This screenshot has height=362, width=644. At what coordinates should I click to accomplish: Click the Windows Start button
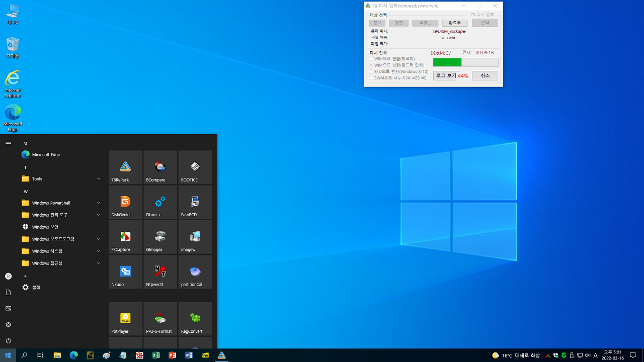8,355
